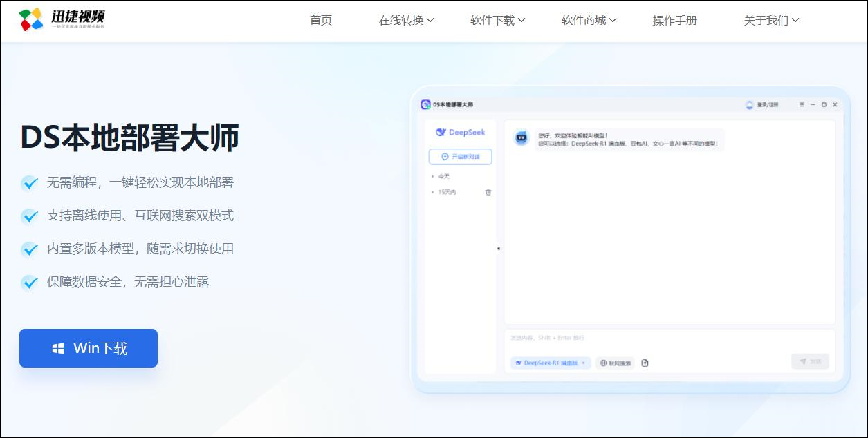Click the file upload icon
Screen dimensions: 868x438
click(645, 363)
